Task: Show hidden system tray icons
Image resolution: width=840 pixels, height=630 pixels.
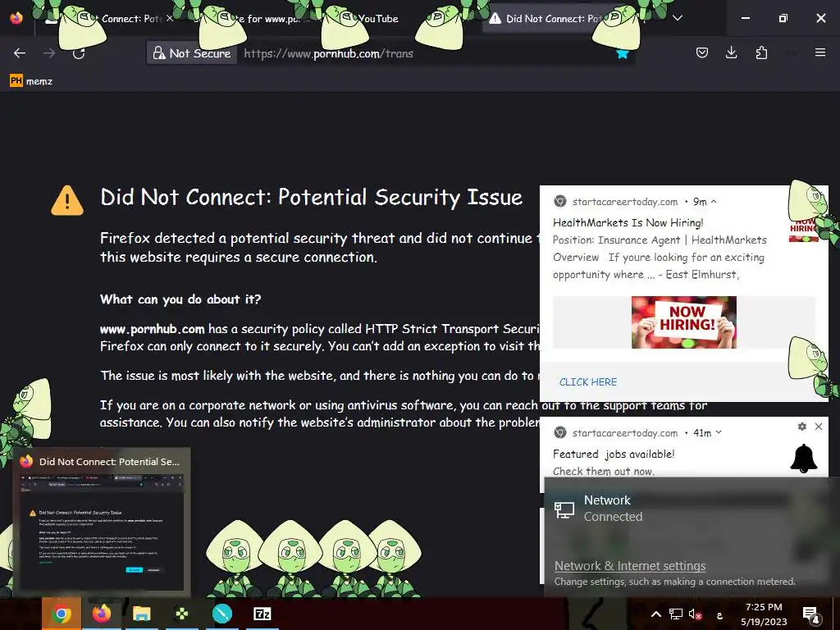Action: point(655,614)
